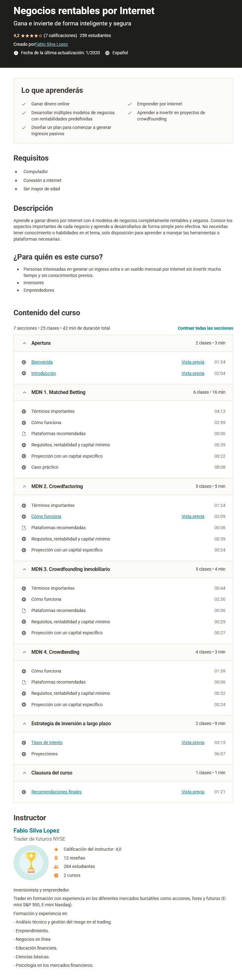
Task: Click Contraer todas las secciones
Action: [x=206, y=328]
